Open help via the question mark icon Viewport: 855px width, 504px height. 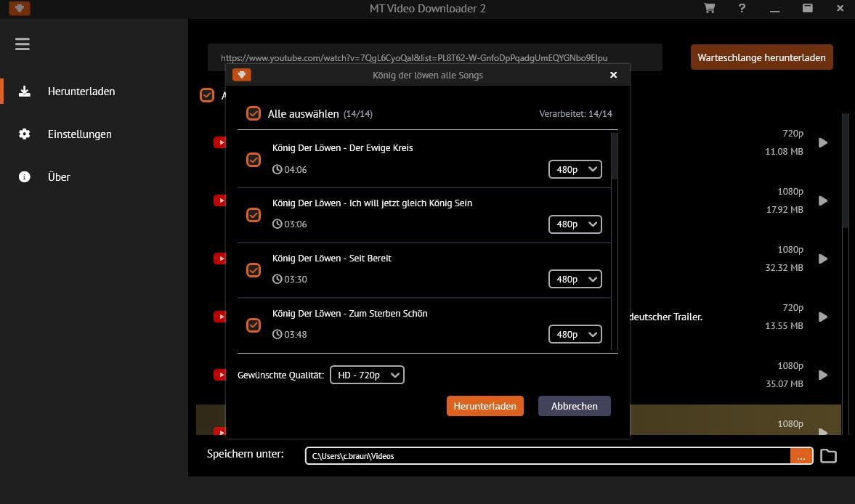click(x=742, y=8)
